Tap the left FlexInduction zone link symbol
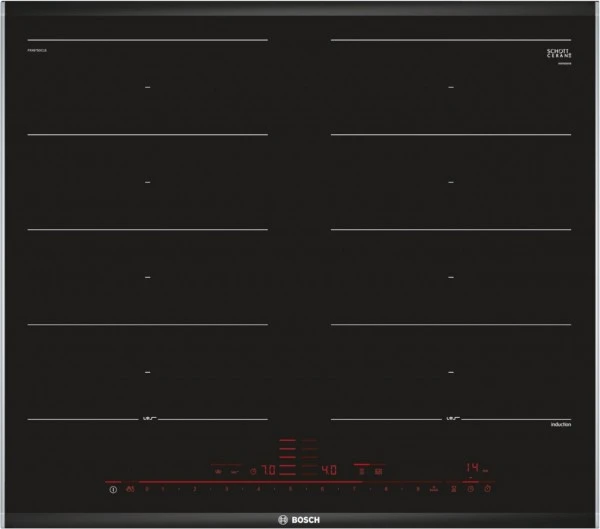The width and height of the screenshot is (600, 529). coord(146,417)
